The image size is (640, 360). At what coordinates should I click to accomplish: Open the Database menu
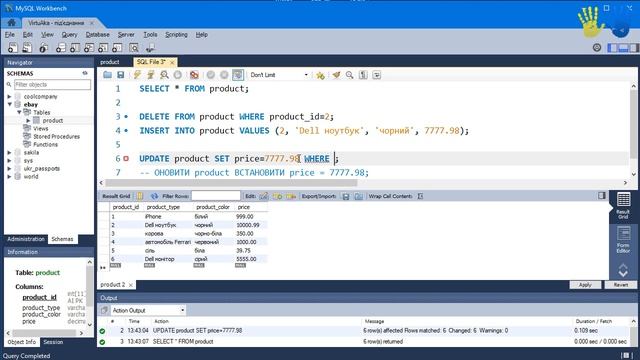pos(98,35)
